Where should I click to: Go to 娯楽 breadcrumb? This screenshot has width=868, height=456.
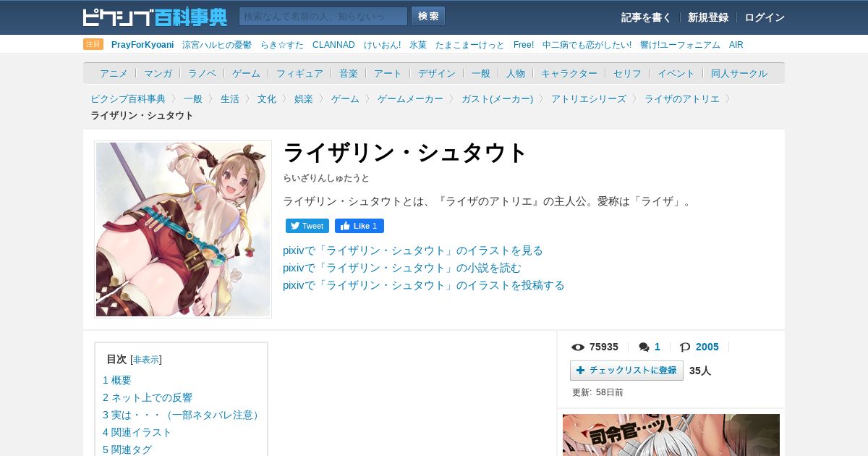point(304,98)
